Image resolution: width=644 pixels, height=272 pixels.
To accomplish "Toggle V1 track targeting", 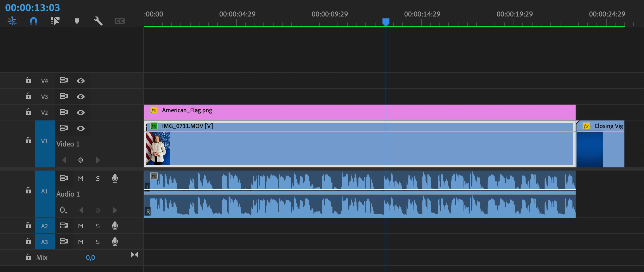I will pyautogui.click(x=45, y=144).
